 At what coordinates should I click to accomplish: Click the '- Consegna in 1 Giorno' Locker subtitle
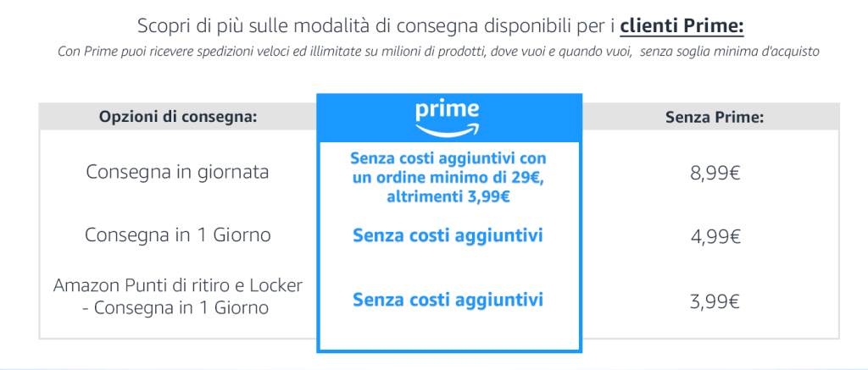[x=178, y=308]
